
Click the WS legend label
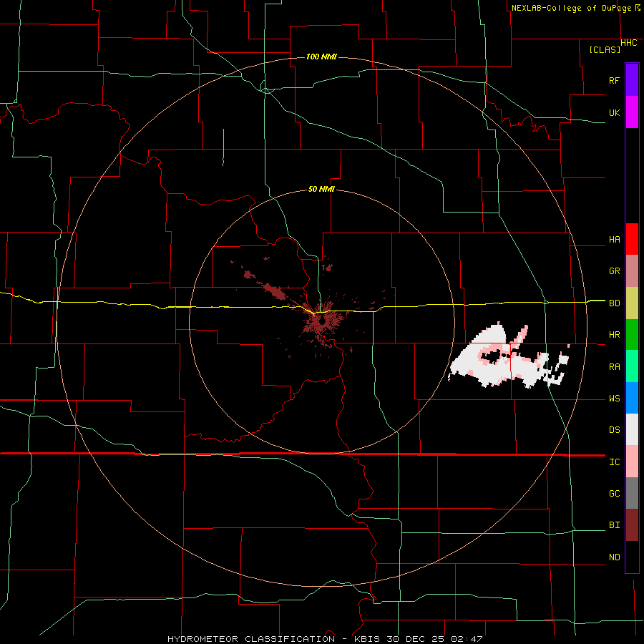click(614, 399)
